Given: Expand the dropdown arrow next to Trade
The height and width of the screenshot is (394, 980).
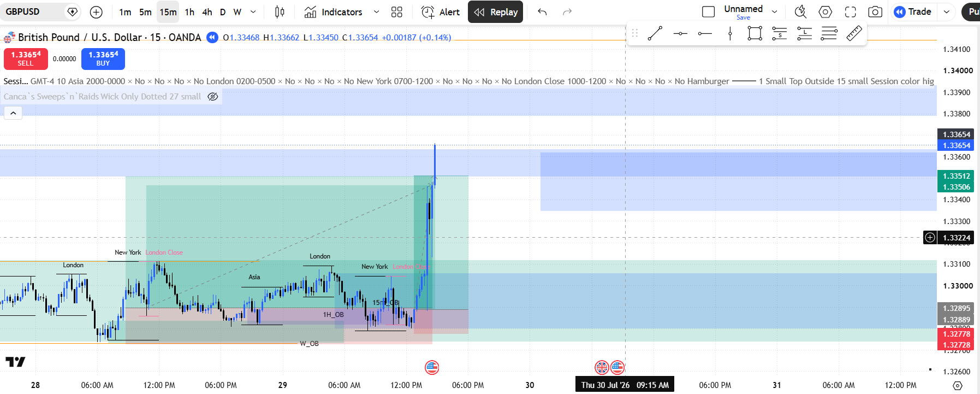Looking at the screenshot, I should click(x=946, y=11).
